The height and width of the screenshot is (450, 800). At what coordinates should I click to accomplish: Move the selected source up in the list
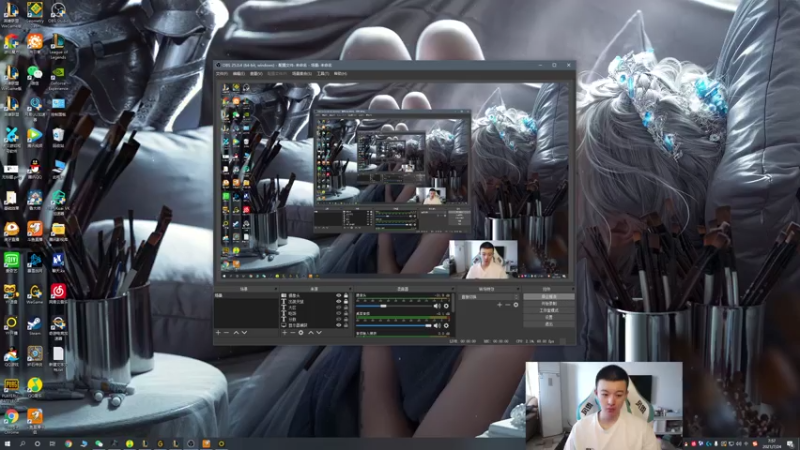[310, 333]
